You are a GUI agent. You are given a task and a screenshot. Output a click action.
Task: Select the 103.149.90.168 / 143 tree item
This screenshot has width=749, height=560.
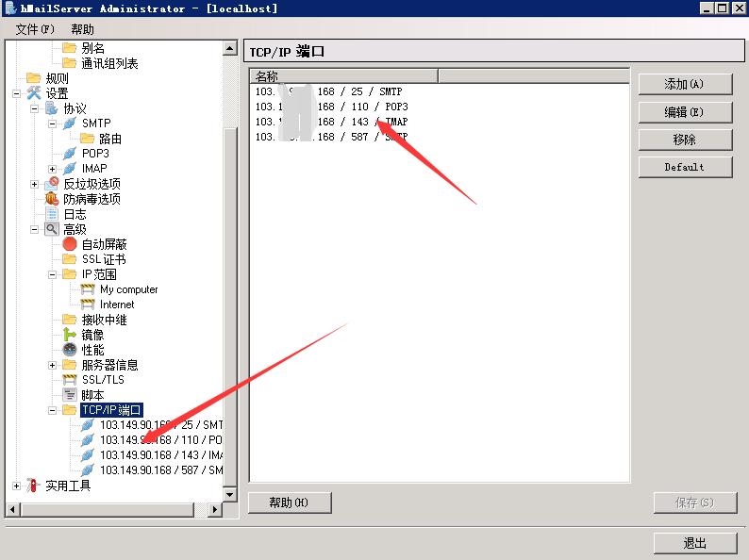161,455
